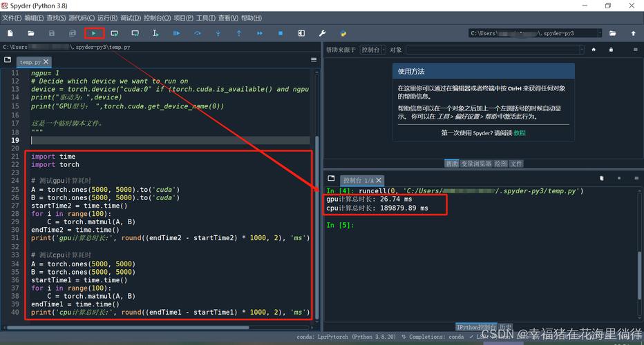644x345 pixels.
Task: Run the file with the green play button
Action: coord(94,33)
